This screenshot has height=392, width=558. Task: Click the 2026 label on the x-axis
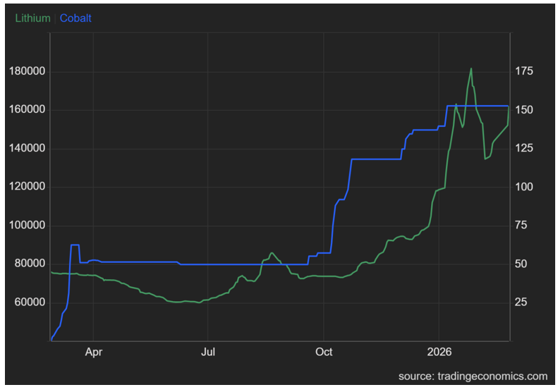(439, 352)
